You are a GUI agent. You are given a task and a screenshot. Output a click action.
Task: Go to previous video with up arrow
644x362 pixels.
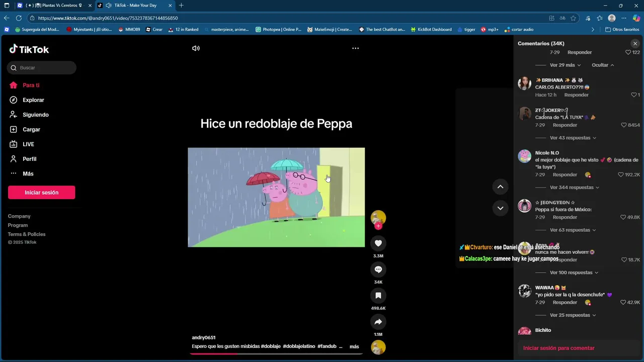click(x=500, y=187)
